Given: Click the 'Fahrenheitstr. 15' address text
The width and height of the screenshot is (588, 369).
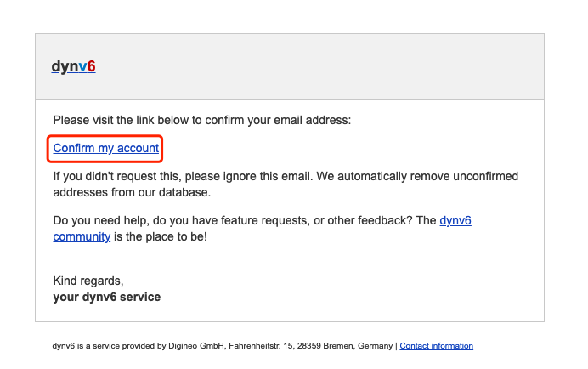Looking at the screenshot, I should [261, 346].
